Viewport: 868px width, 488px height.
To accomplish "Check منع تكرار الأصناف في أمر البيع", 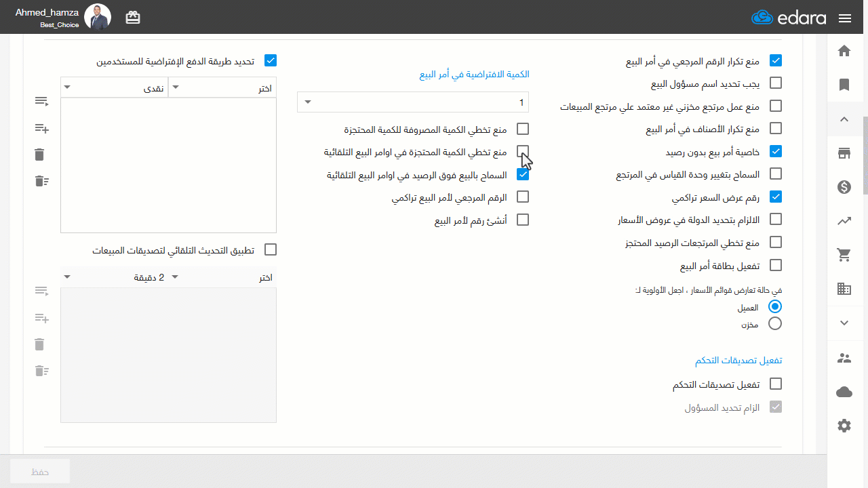I will (x=776, y=128).
